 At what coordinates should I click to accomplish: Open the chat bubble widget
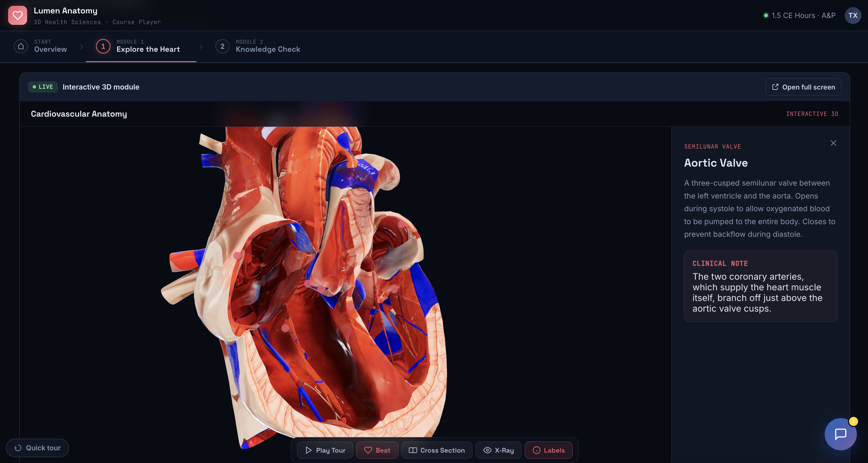pos(840,434)
